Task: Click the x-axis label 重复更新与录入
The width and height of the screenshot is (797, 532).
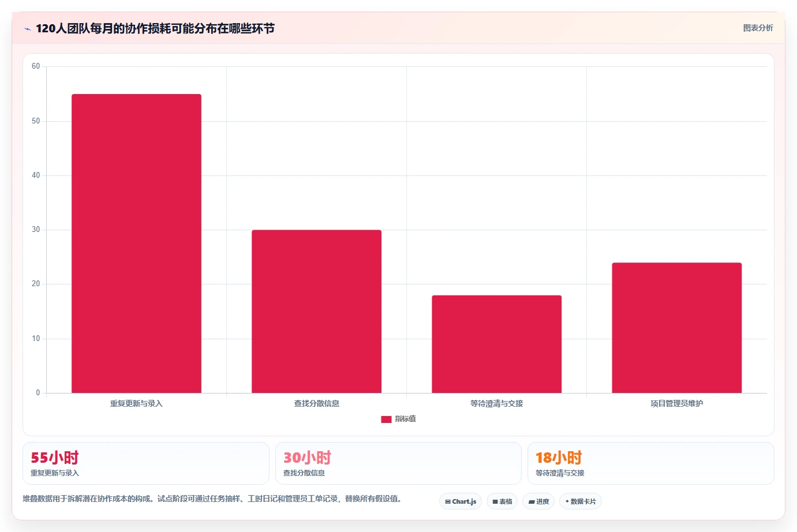Action: [x=136, y=403]
